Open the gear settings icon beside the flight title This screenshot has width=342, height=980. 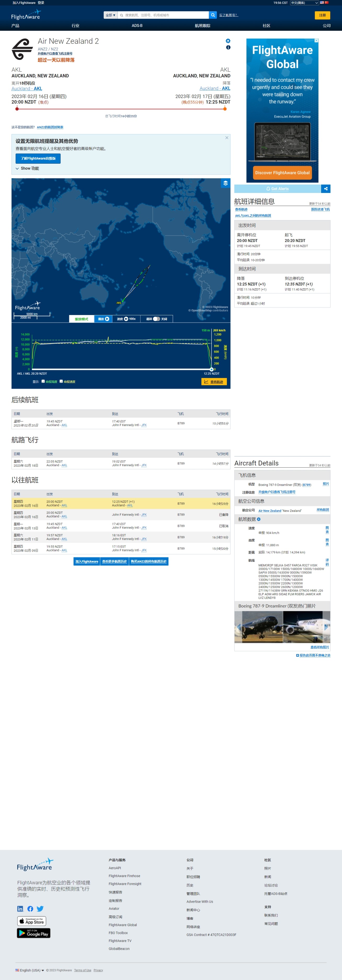(x=228, y=41)
